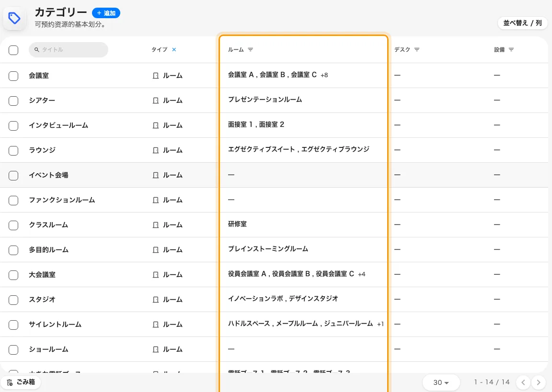552x392 pixels.
Task: Open the クラスルーム category title
Action: 48,225
